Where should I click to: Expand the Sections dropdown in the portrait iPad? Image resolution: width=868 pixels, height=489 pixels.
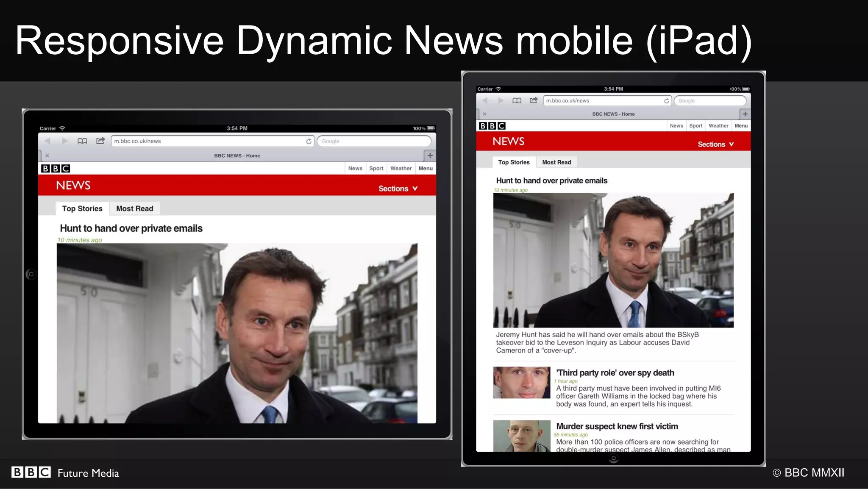716,144
